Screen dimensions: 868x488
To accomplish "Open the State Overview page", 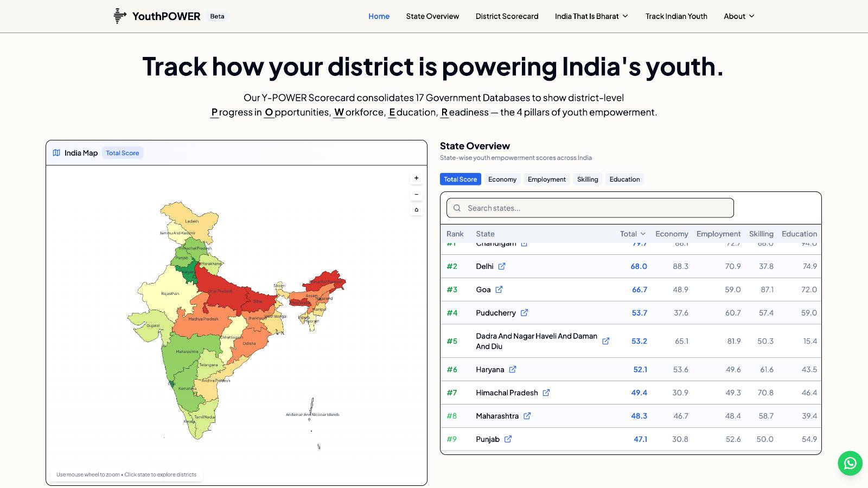I will tap(432, 16).
